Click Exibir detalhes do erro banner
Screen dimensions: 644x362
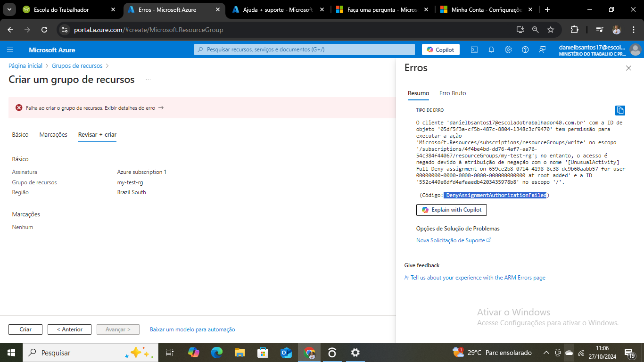(134, 108)
